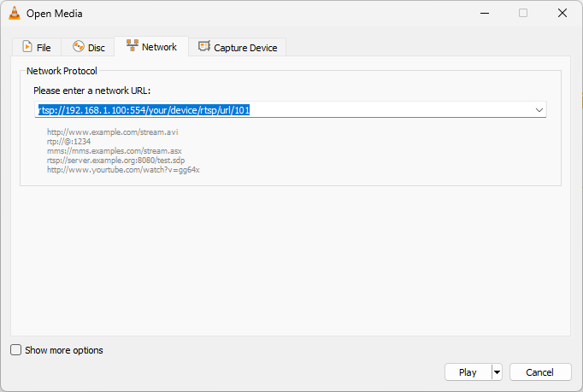Click the Capture Device tab's icon

204,47
